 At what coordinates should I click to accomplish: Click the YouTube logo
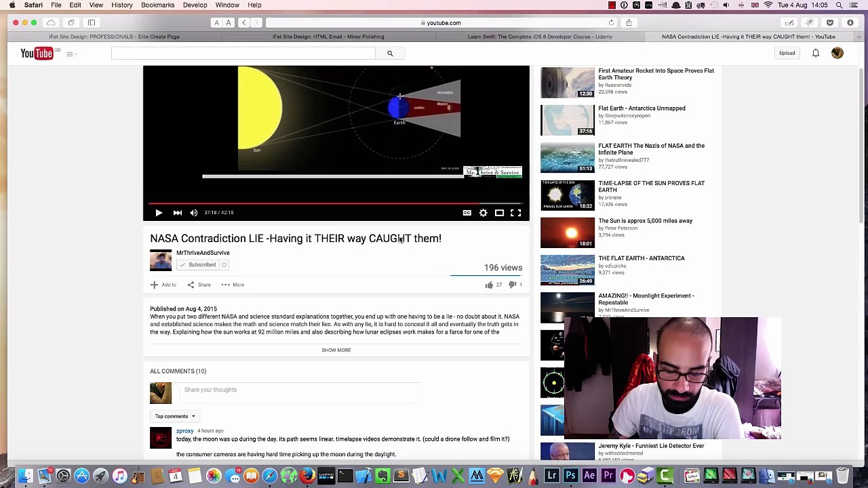pyautogui.click(x=37, y=54)
